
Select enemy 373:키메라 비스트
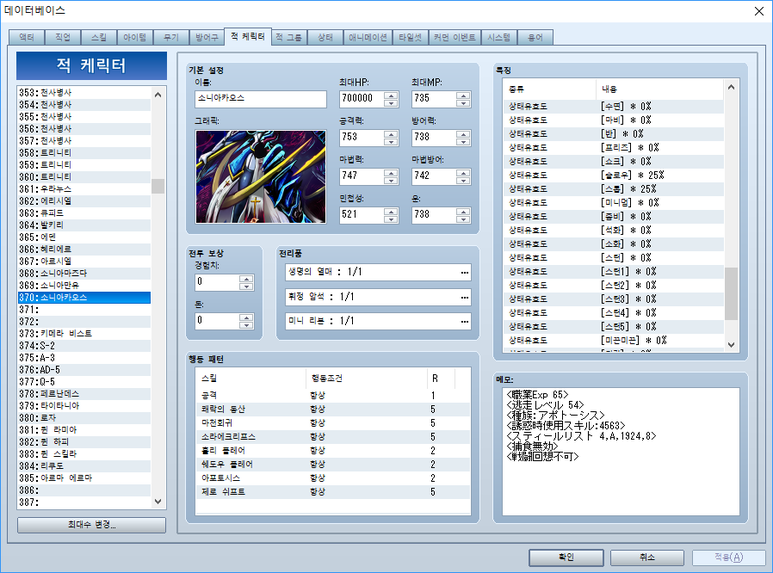coord(84,333)
